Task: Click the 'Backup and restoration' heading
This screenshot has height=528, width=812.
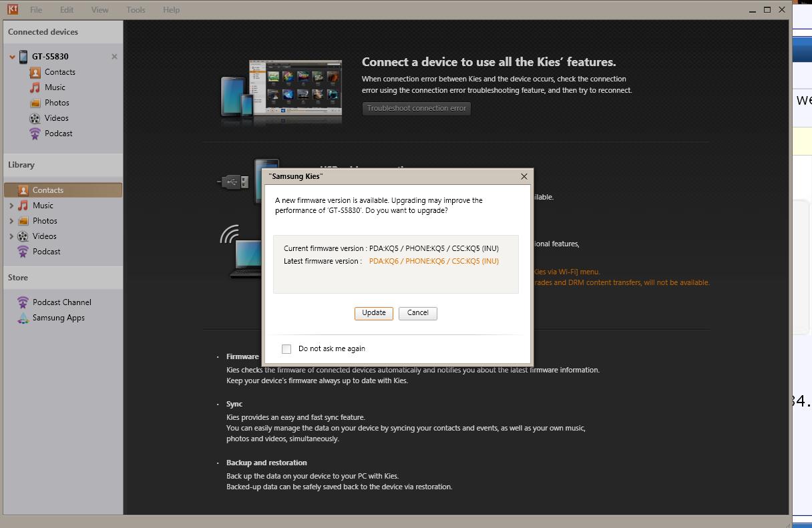Action: 266,463
